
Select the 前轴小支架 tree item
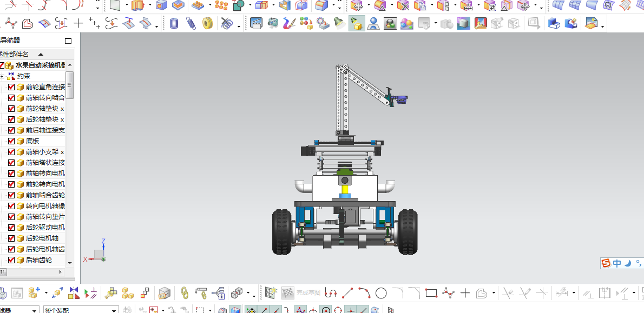tap(45, 152)
